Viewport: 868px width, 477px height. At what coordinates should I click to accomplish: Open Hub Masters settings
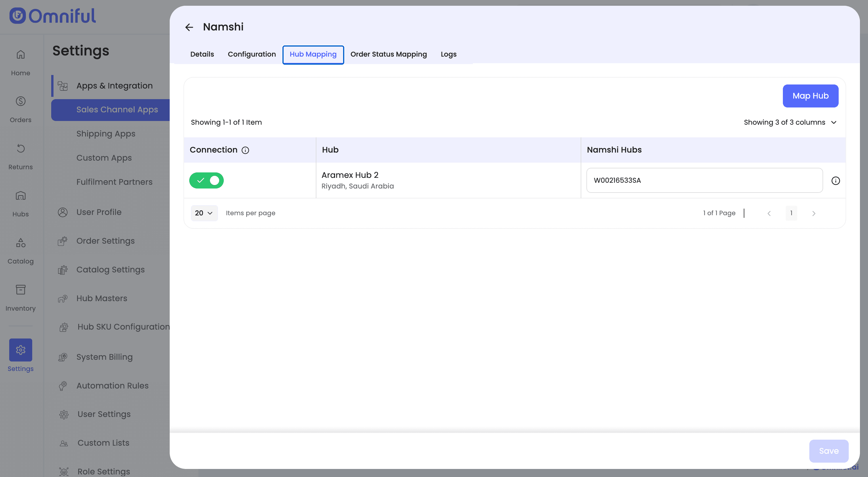[102, 298]
